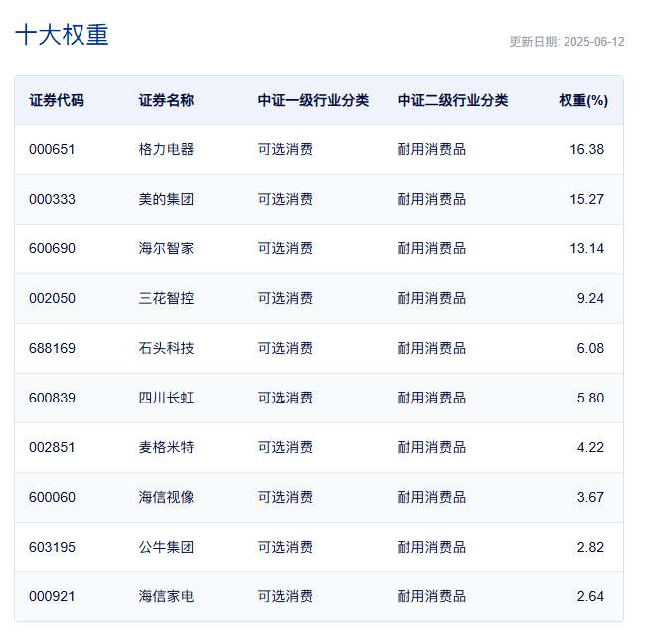The width and height of the screenshot is (650, 644).
Task: Click the 权重(%) column header
Action: 583,100
